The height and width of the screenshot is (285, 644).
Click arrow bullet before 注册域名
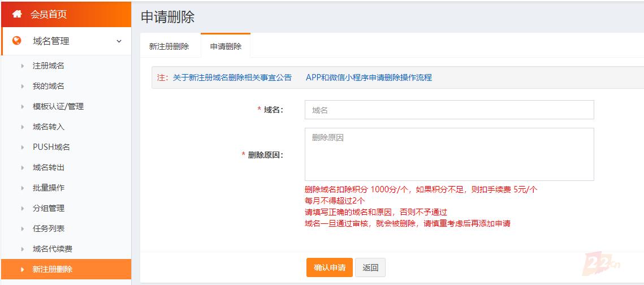tap(23, 66)
